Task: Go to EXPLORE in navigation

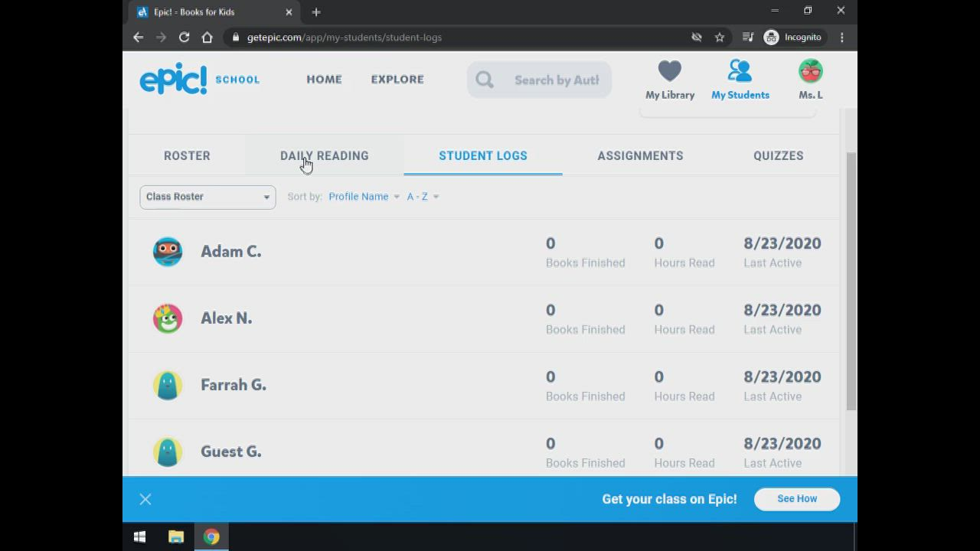Action: tap(397, 79)
